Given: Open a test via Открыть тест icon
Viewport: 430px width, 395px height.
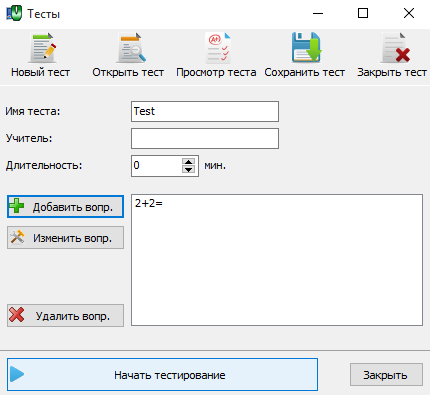Looking at the screenshot, I should point(131,48).
